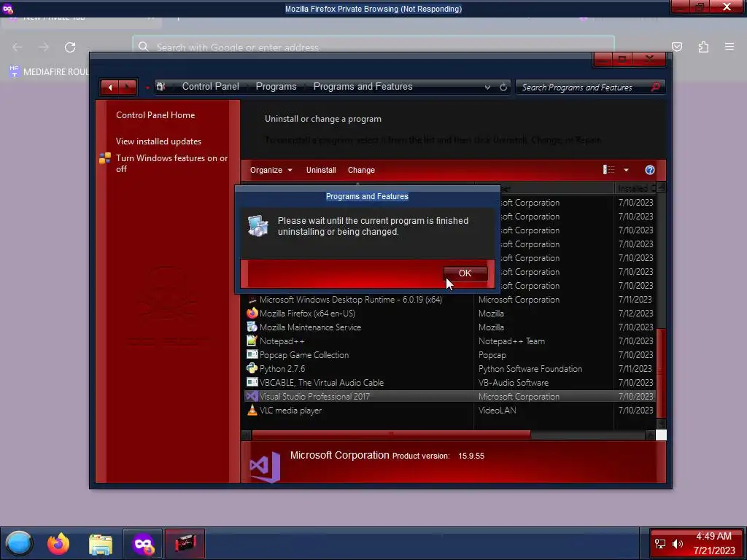Select VLC media player entry
The width and height of the screenshot is (747, 560).
pyautogui.click(x=290, y=410)
